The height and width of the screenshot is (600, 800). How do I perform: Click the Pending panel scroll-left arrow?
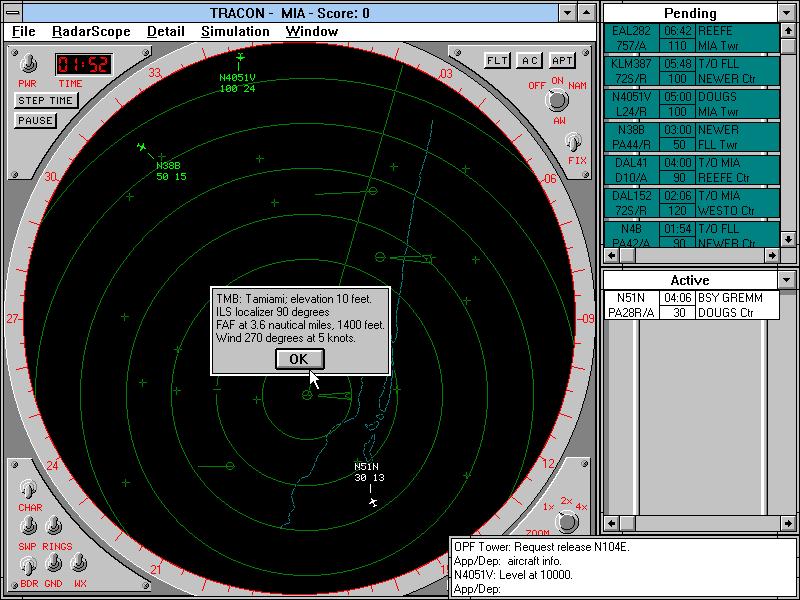(611, 255)
